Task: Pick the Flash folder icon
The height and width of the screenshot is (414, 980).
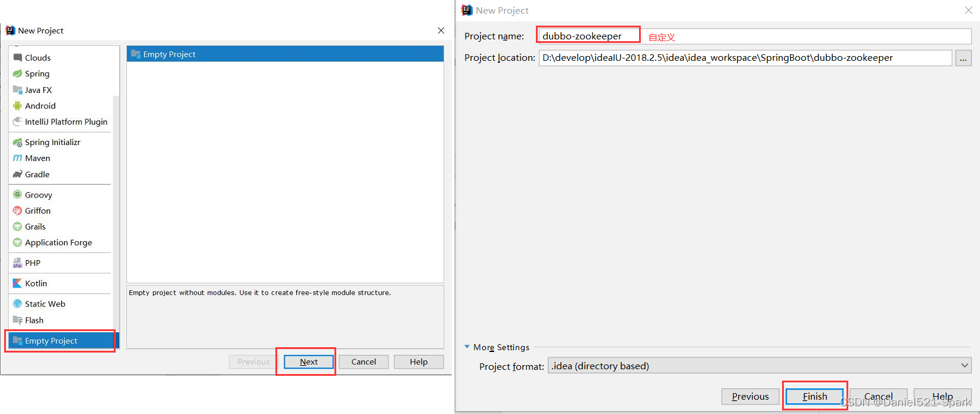Action: (17, 320)
